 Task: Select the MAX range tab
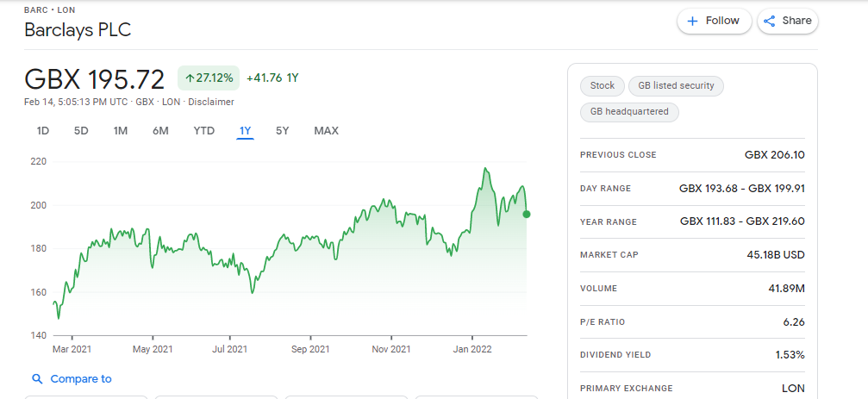click(x=326, y=131)
